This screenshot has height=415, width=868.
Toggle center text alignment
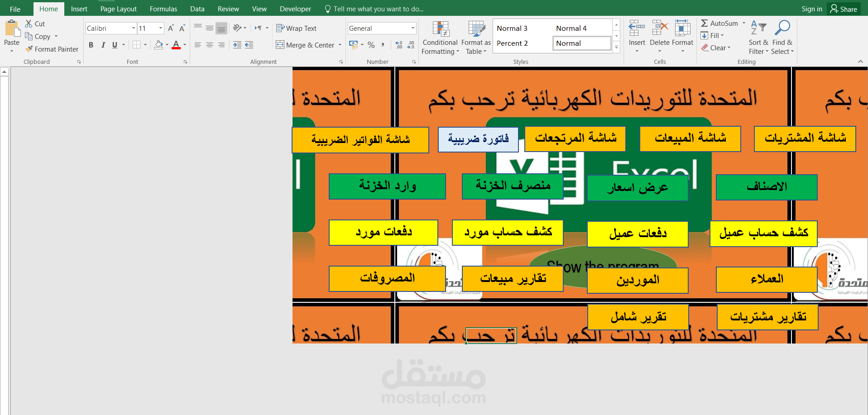pyautogui.click(x=210, y=45)
